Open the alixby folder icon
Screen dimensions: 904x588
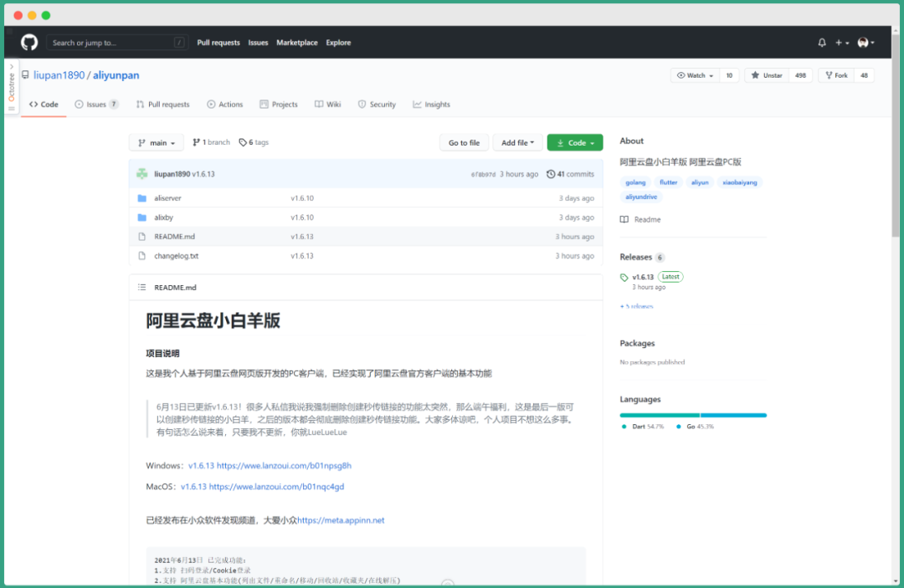coord(141,217)
